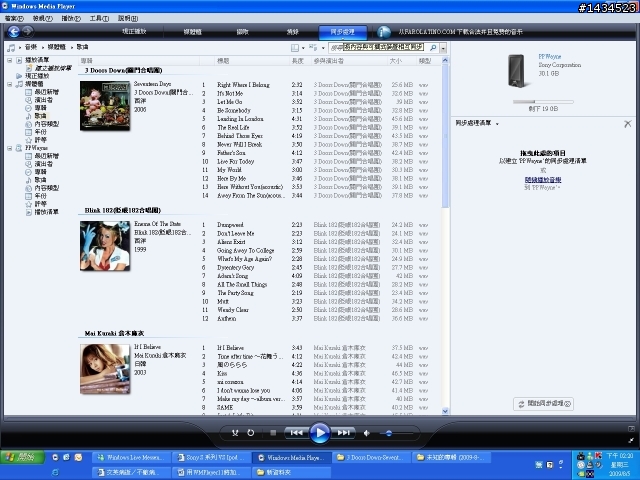Open the 說明(H) Help menu

point(128,18)
